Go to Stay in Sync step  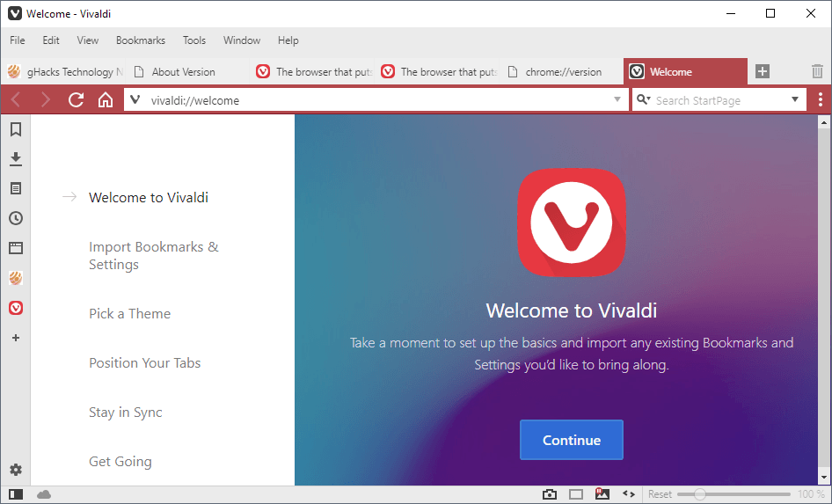[x=126, y=413]
